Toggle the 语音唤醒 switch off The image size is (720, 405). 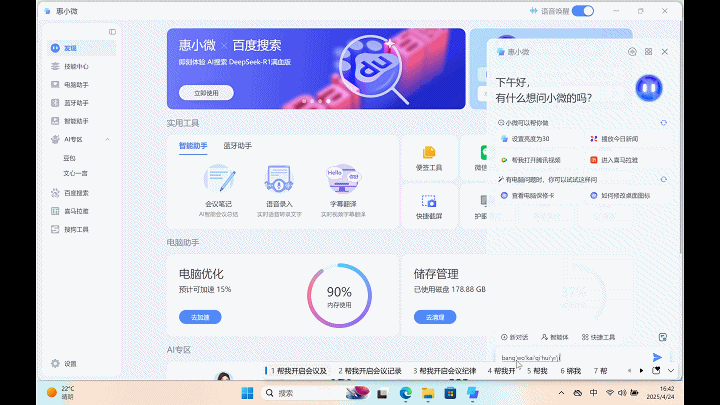pyautogui.click(x=583, y=11)
